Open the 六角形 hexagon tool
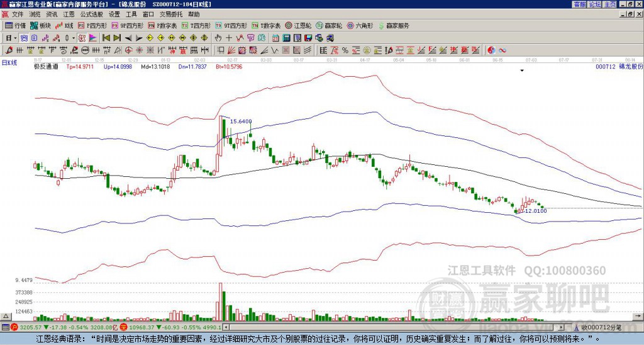Viewport: 644px width, 345px height. [x=360, y=25]
